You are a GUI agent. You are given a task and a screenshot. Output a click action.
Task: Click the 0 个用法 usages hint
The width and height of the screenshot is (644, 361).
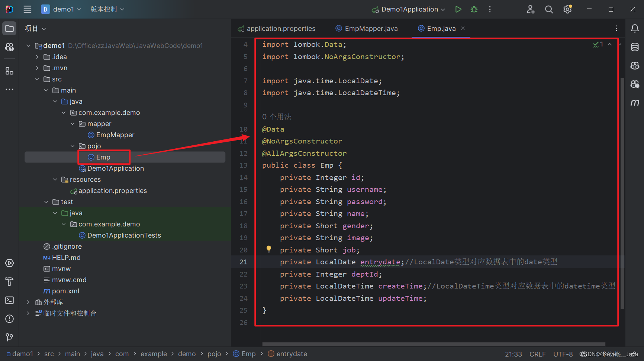pyautogui.click(x=277, y=117)
